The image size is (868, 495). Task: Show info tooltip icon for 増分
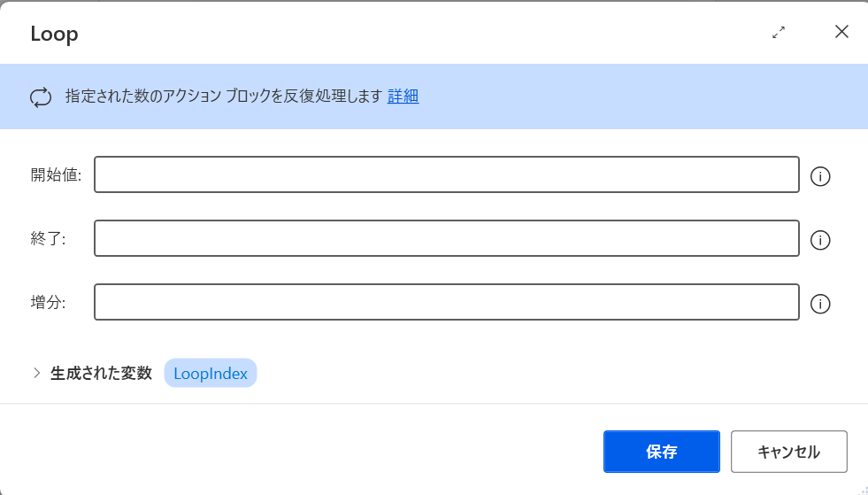click(x=820, y=304)
